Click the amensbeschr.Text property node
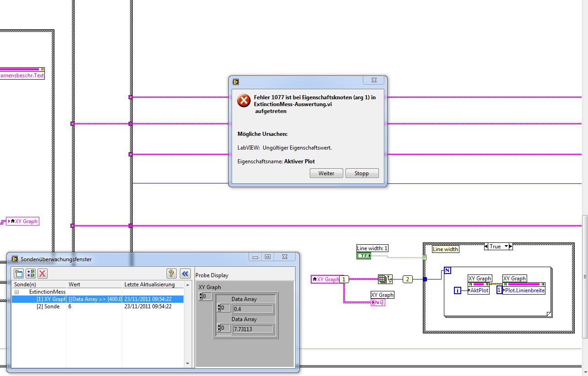 (22, 73)
